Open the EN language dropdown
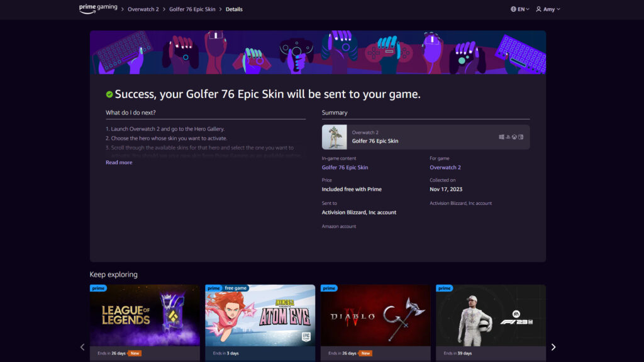Viewport: 644px width, 362px height. coord(520,9)
